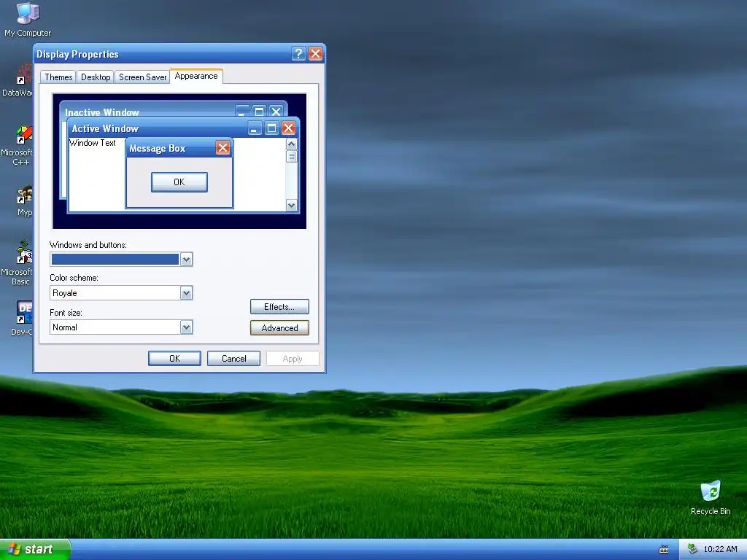The image size is (747, 560).
Task: Click the Message Box close icon in preview
Action: (x=222, y=148)
